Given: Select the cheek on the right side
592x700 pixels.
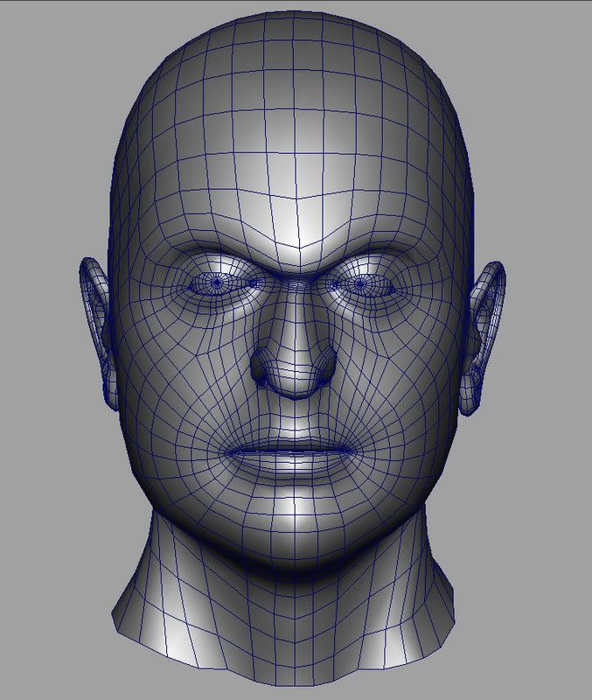Looking at the screenshot, I should click(407, 385).
